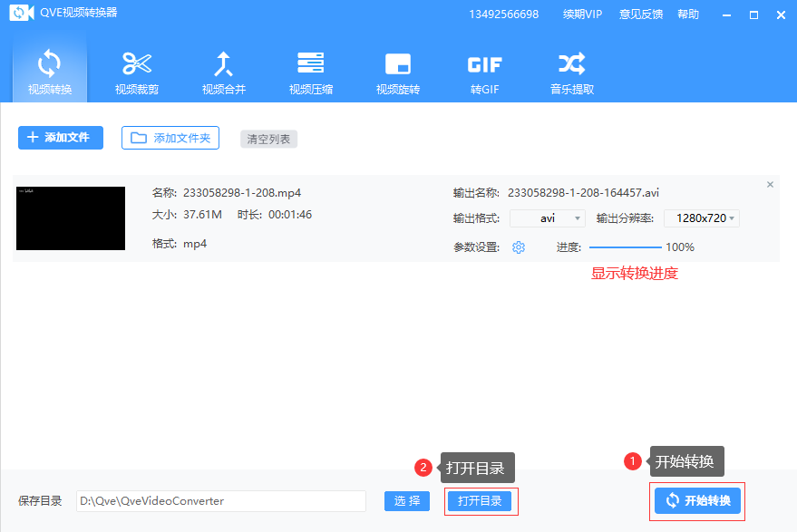
Task: Switch to the 视频裁剪 video trim tab
Action: [x=137, y=73]
